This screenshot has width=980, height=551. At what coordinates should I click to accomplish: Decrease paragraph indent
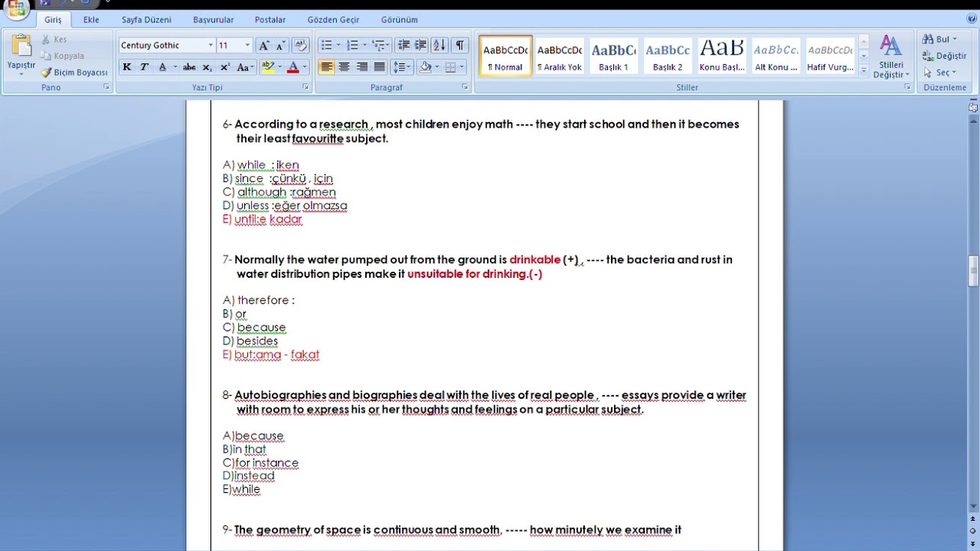(403, 46)
